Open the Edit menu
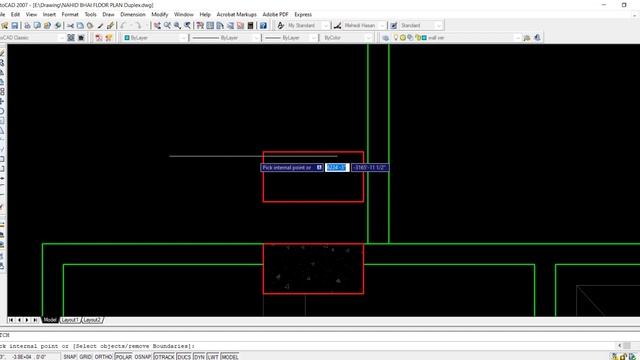The height and width of the screenshot is (360, 640). 16,14
